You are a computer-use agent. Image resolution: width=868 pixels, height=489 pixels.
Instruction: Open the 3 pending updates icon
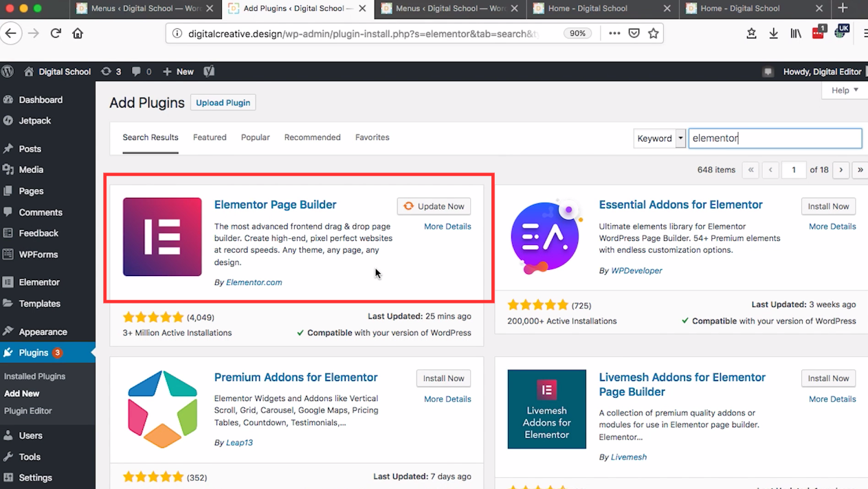(111, 71)
